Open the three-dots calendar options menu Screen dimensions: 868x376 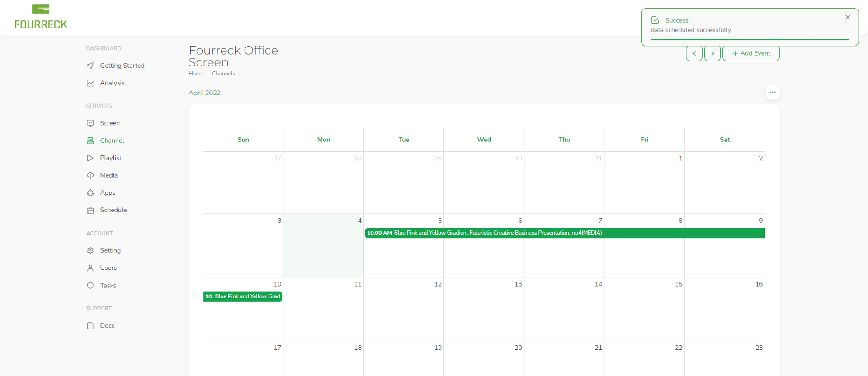click(773, 93)
